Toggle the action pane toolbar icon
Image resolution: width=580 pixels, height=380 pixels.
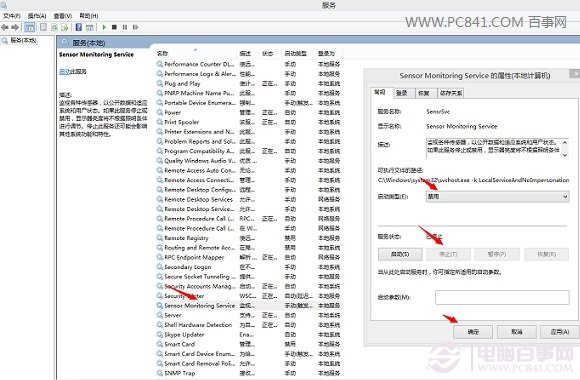pos(90,27)
